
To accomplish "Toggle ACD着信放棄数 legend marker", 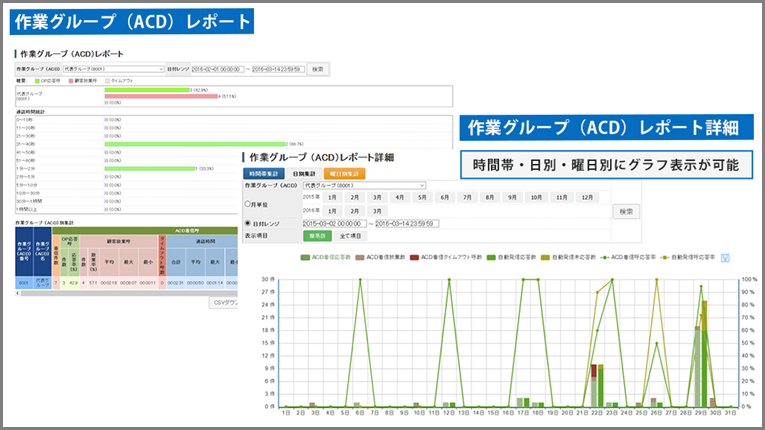I will coord(361,257).
